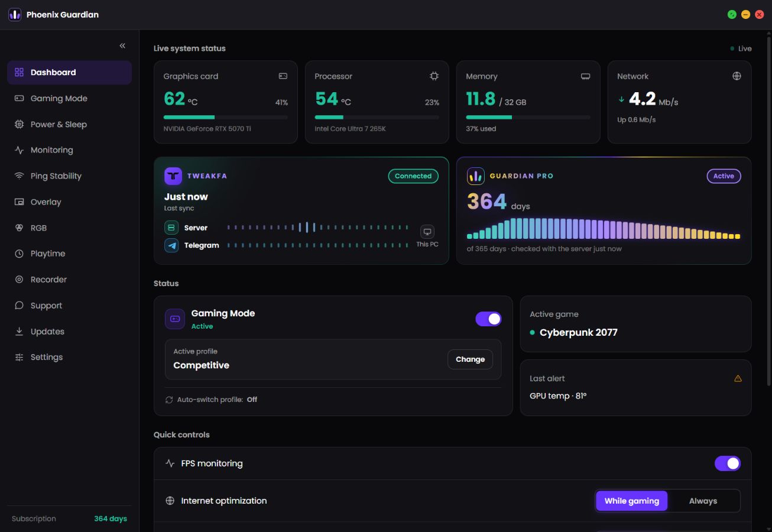Collapse the sidebar with the double chevron
The width and height of the screenshot is (772, 532).
coord(122,46)
